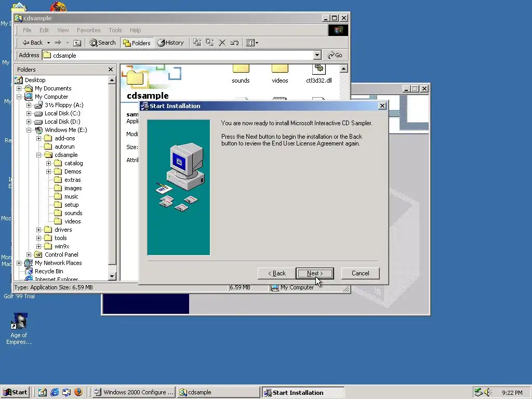Select Control Panel in the tree

pos(61,255)
